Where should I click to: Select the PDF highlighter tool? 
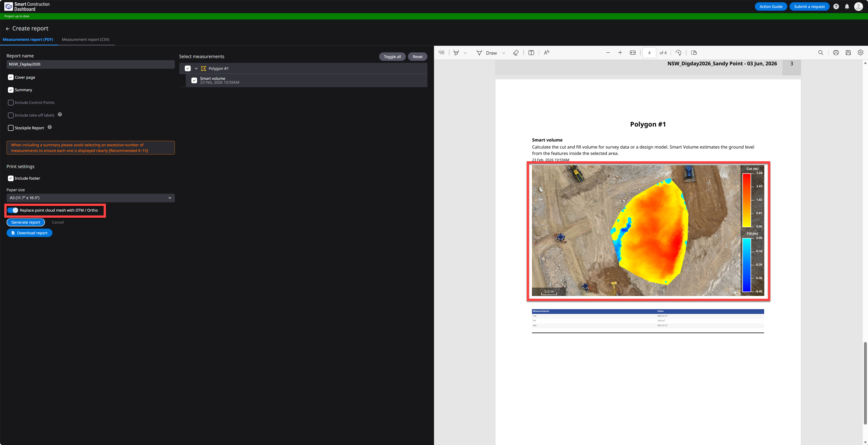point(456,53)
